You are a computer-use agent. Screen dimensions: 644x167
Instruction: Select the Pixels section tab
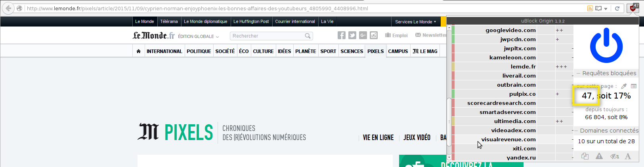pos(376,51)
